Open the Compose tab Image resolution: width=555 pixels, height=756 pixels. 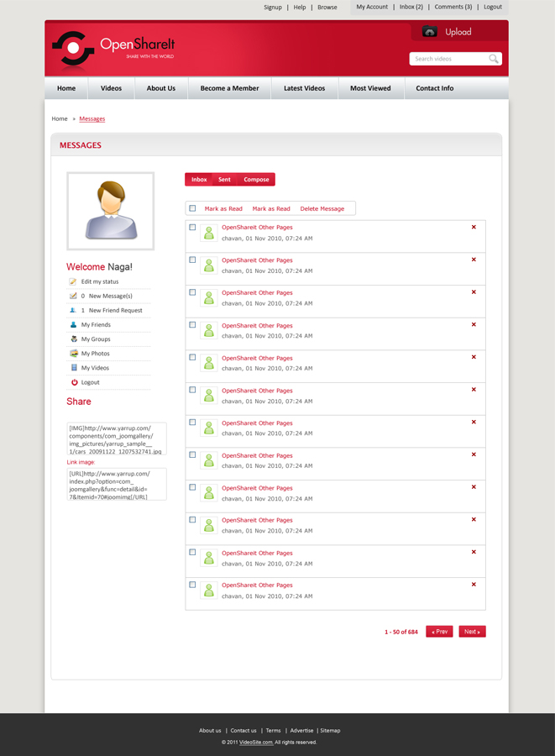pos(256,180)
